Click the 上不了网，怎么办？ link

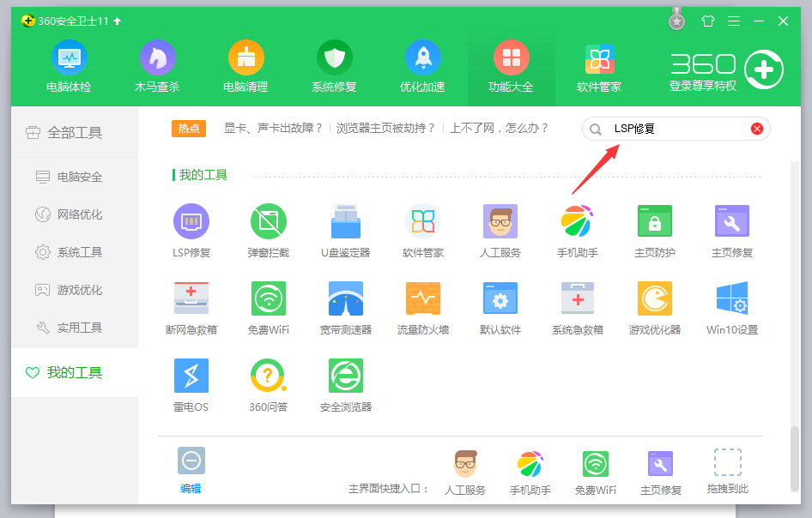click(x=500, y=128)
